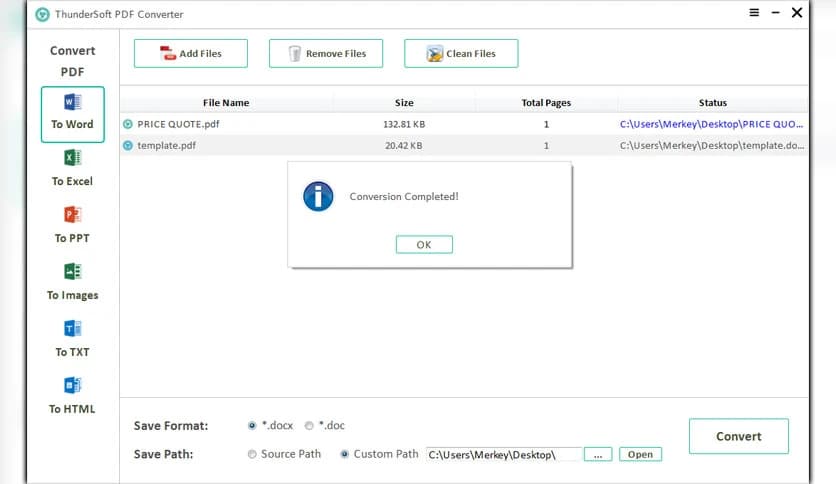
Task: Open the hamburger menu in the title bar
Action: (x=754, y=13)
